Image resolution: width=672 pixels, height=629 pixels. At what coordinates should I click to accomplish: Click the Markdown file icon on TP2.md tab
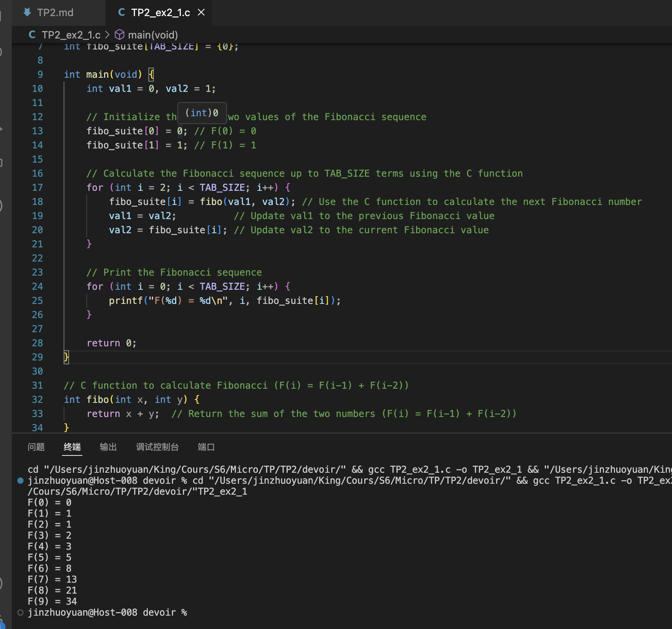27,13
